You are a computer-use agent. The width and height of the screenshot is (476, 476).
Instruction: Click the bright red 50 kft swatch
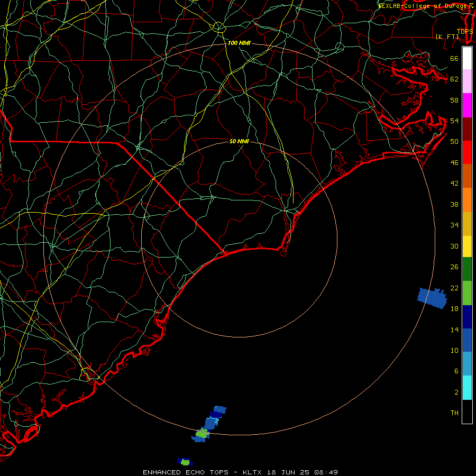(467, 152)
